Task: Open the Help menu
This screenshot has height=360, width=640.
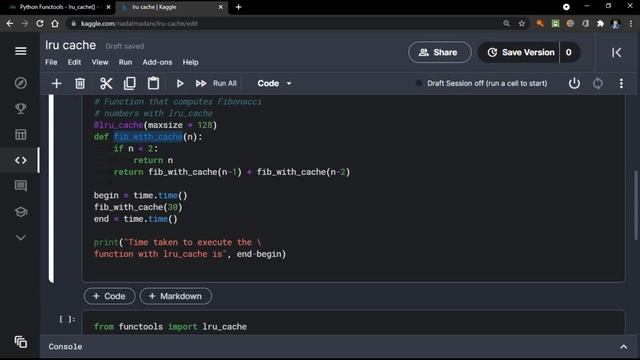Action: pos(190,62)
